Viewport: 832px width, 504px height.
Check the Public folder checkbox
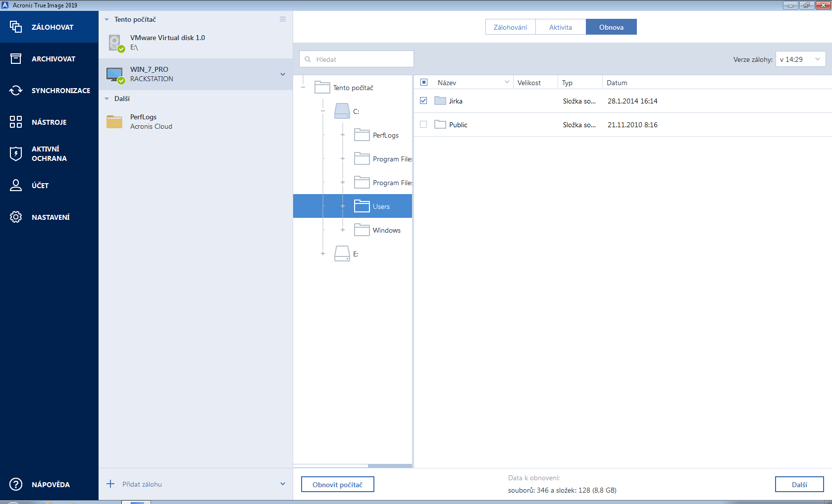(x=423, y=124)
